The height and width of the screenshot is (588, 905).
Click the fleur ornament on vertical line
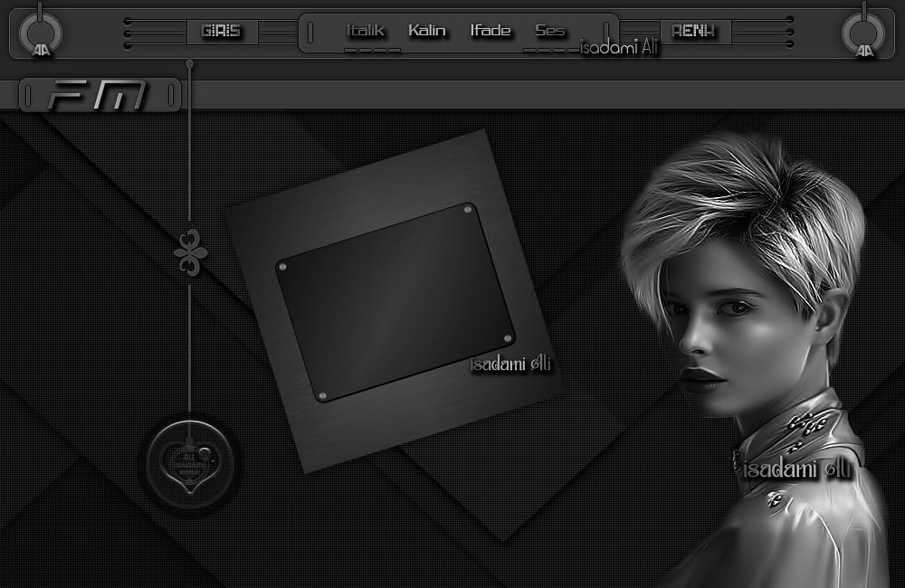[190, 252]
